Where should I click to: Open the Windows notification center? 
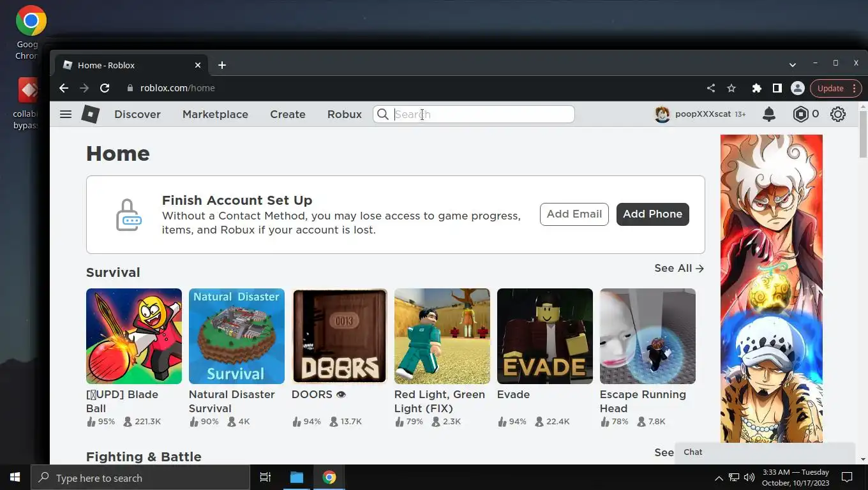847,477
